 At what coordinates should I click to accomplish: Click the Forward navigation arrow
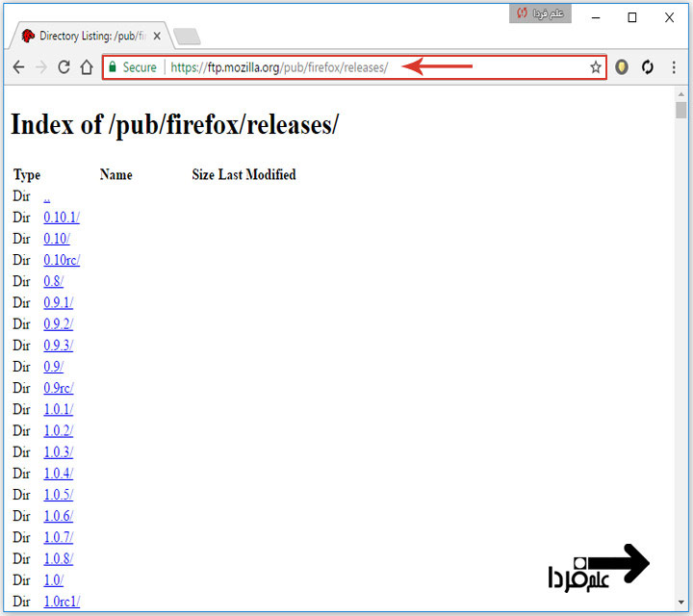(41, 67)
